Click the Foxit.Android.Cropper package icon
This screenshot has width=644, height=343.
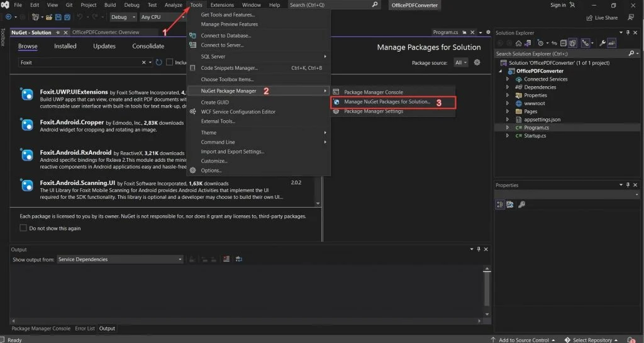(x=27, y=125)
